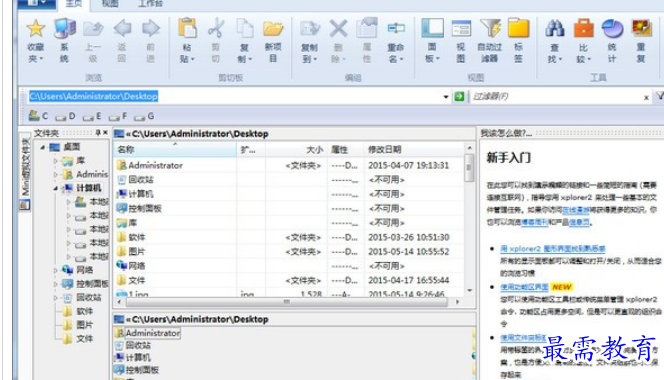Open the 查找 binoculars icon

554,29
